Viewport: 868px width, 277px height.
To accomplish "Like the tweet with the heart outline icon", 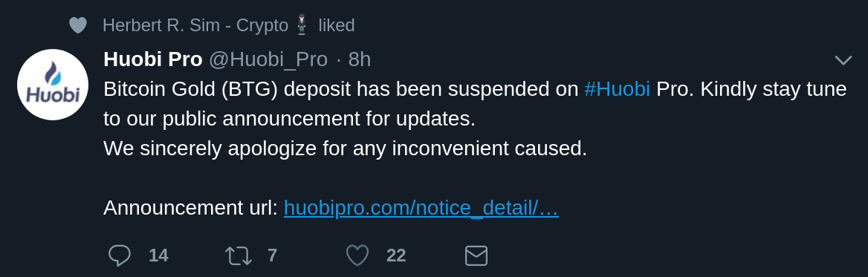I will pos(357,255).
